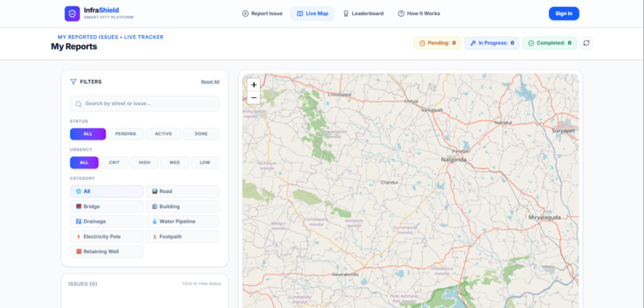The image size is (644, 308).
Task: Choose the Water Pipeline category
Action: coord(183,222)
